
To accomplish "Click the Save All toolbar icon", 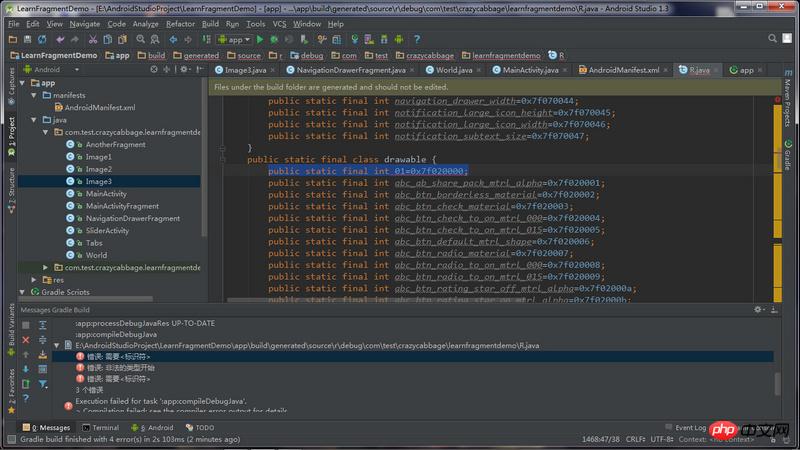I will coord(27,39).
